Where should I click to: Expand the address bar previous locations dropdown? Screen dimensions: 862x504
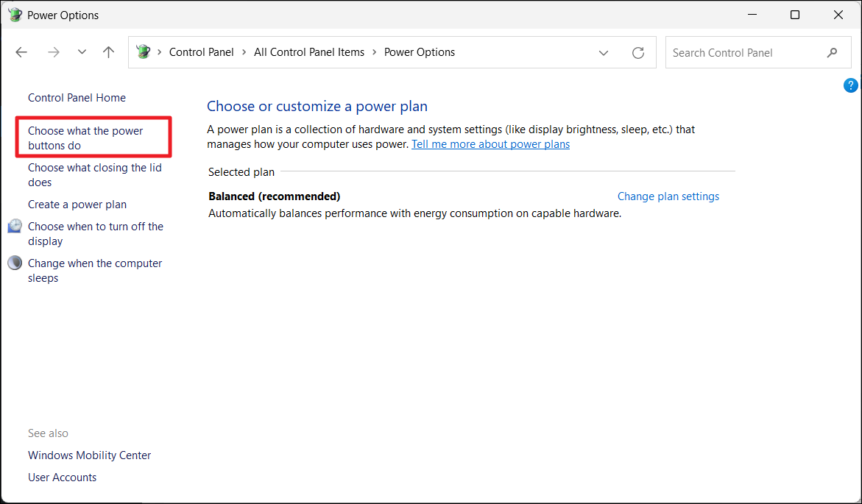(604, 53)
